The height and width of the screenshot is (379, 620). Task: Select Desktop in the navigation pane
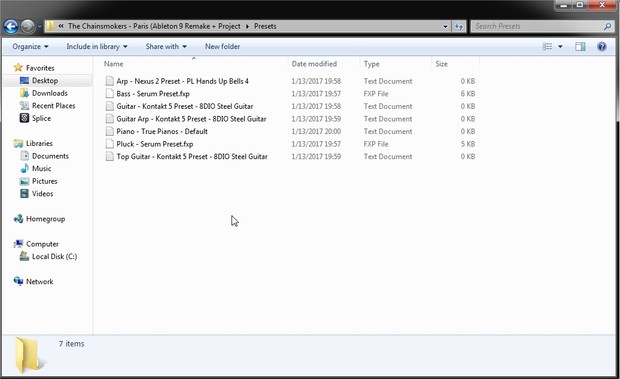(x=39, y=81)
